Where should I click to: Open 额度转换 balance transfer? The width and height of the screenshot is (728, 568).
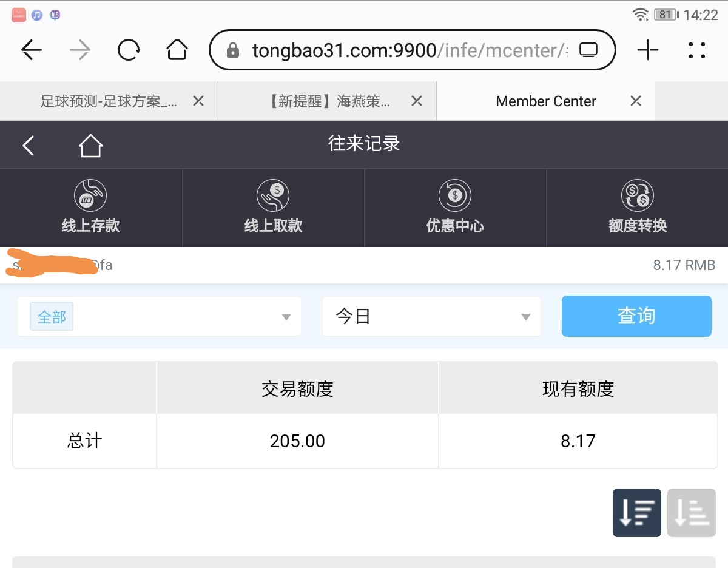point(637,208)
